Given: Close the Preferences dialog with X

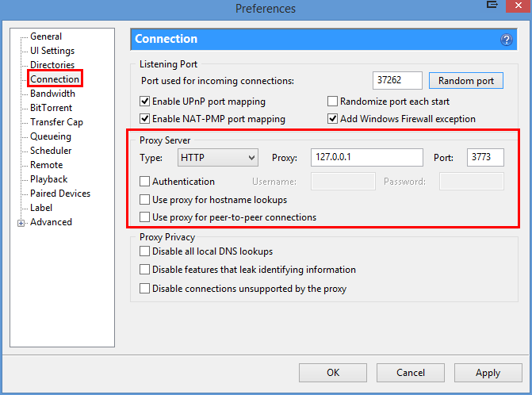Looking at the screenshot, I should 518,6.
